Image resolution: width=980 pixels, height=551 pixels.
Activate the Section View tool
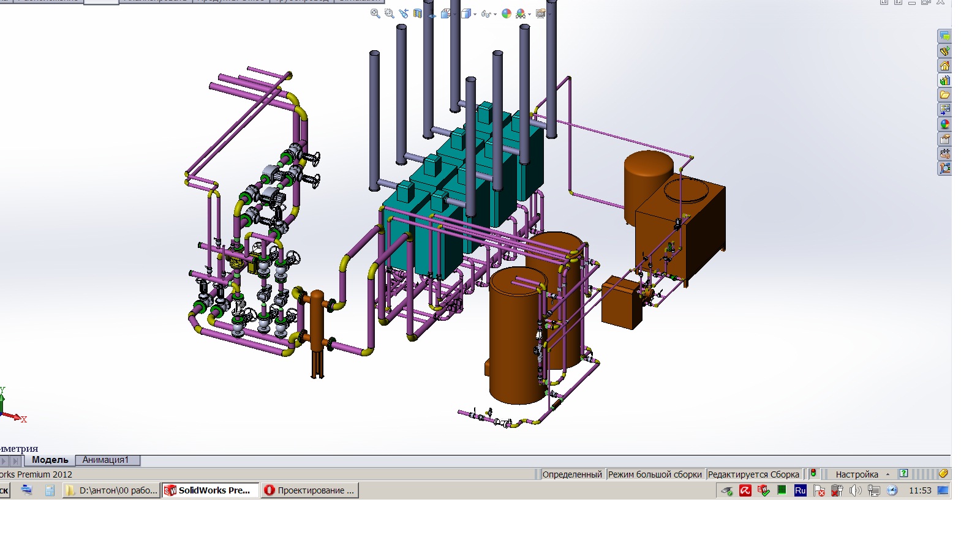click(418, 13)
